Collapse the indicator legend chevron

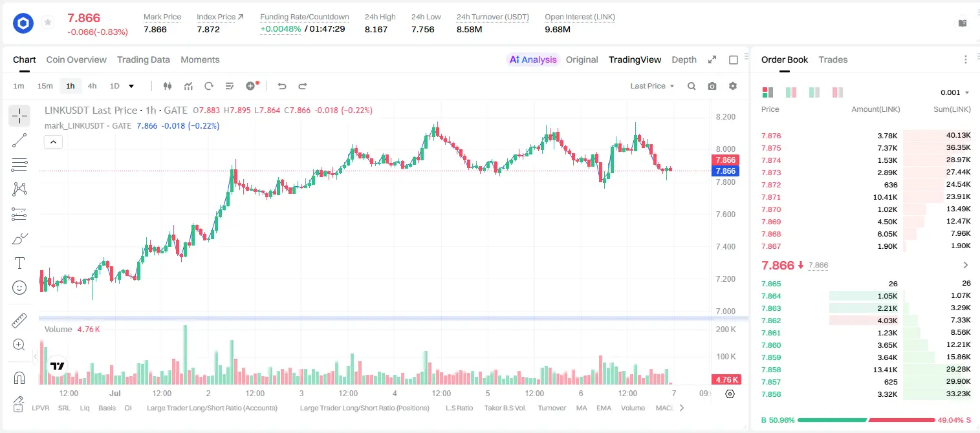click(53, 142)
